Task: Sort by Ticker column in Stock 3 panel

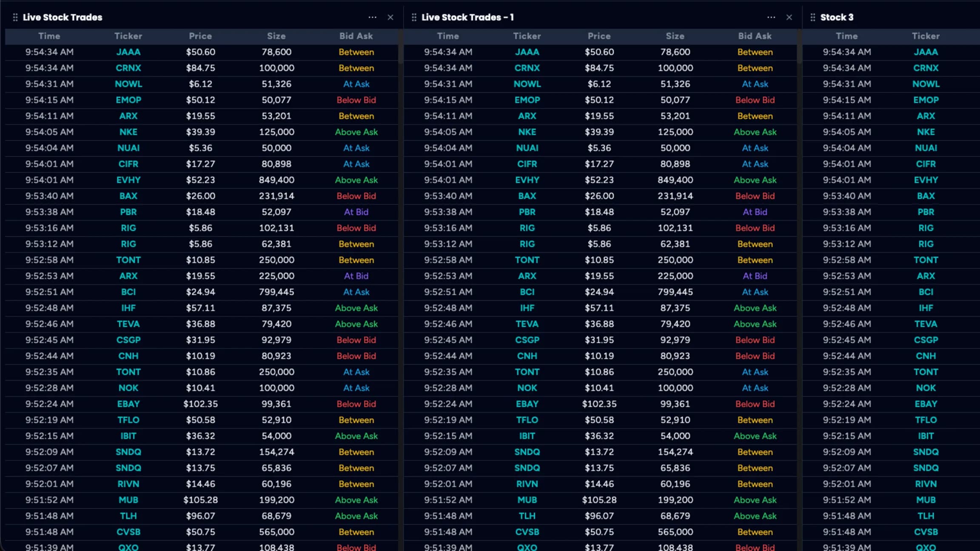Action: click(x=926, y=36)
